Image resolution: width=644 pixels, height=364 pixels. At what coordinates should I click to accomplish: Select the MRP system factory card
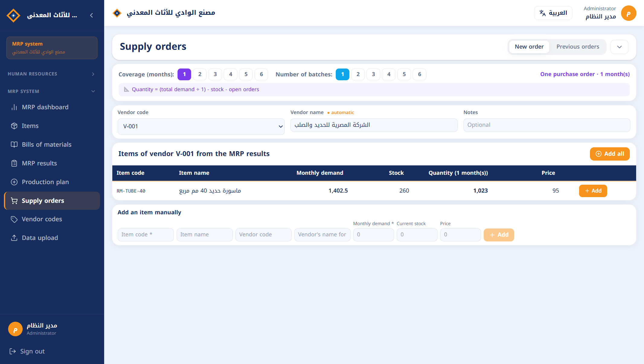click(52, 48)
